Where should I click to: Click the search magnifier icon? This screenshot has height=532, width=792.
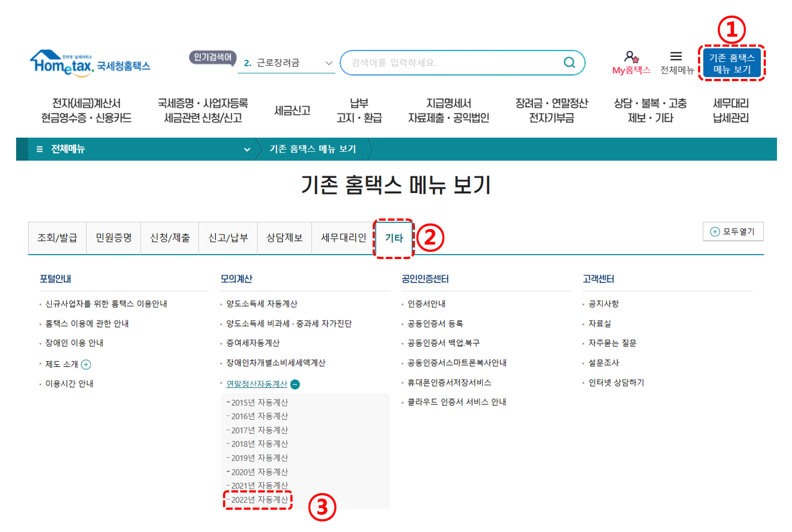(569, 62)
